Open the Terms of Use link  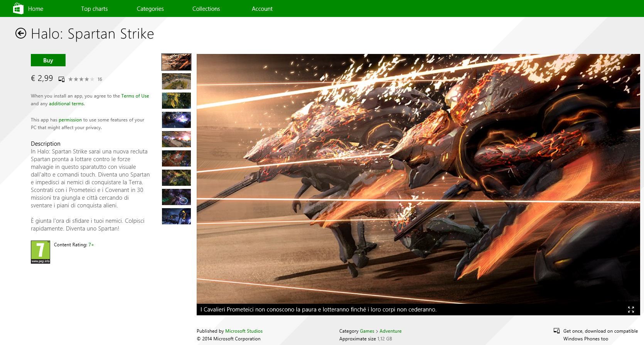tap(135, 96)
